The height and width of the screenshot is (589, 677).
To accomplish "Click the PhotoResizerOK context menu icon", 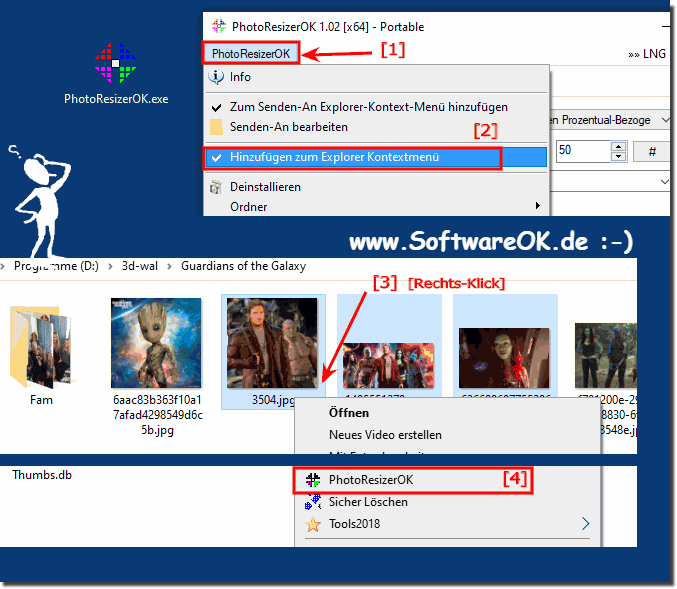I will (x=313, y=480).
